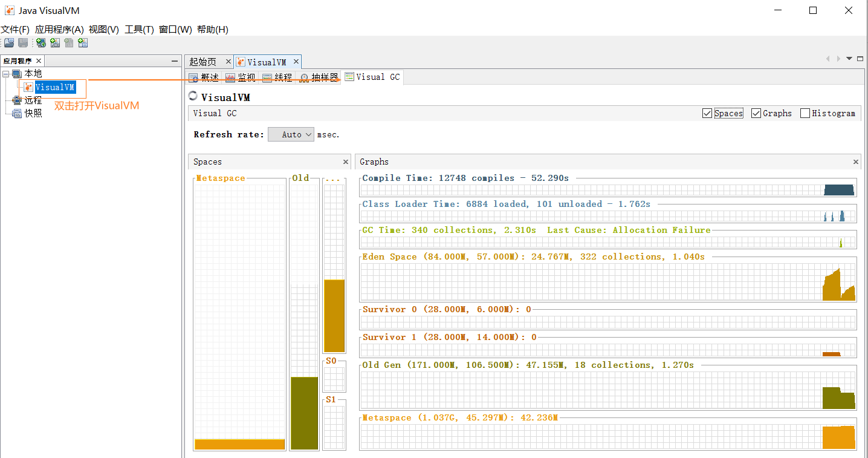Open the 工具(T) menu
868x458 pixels.
[139, 30]
